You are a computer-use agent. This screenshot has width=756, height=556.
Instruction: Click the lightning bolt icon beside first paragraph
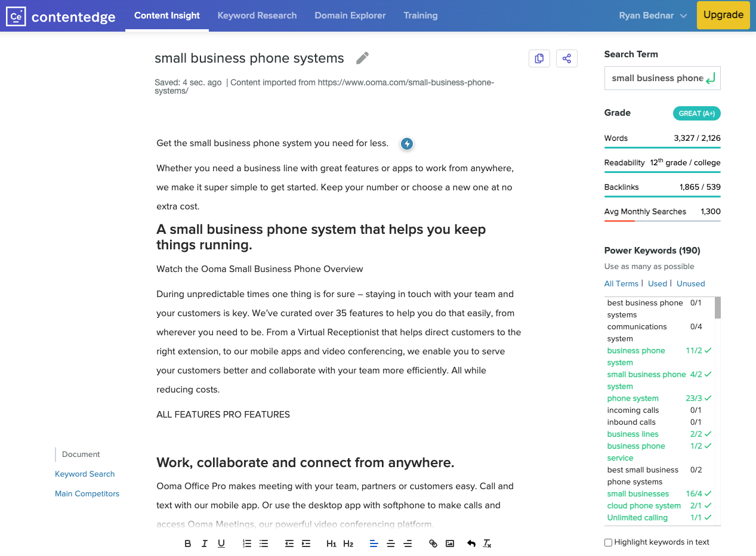tap(407, 144)
